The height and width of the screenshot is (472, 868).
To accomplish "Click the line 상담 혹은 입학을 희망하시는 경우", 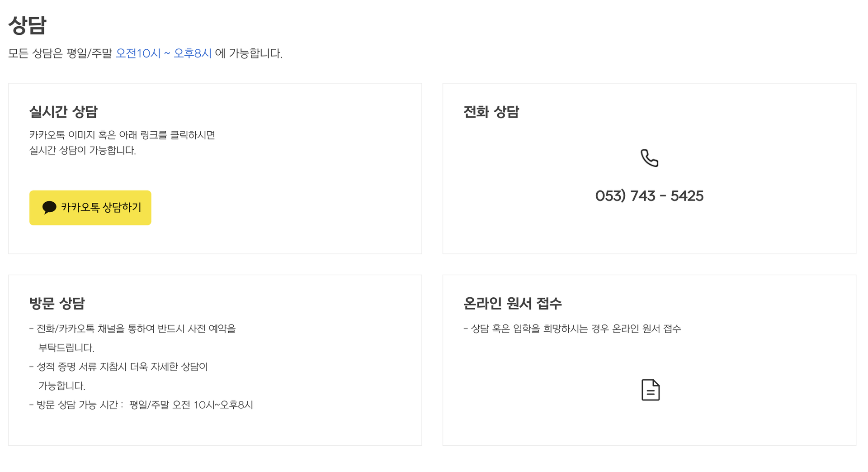I will point(572,329).
